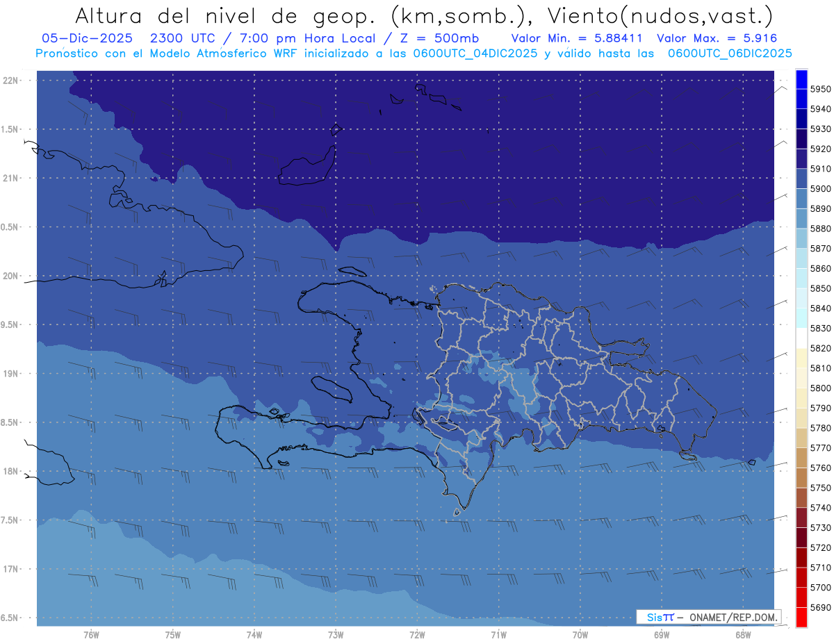
Task: Click the 17N latitude label
Action: click(x=10, y=569)
